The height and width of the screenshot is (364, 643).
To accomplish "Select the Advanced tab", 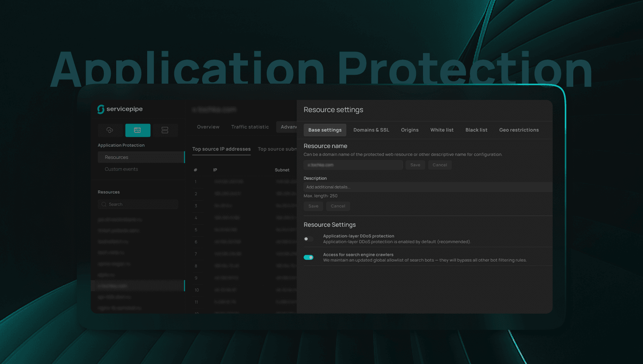I will point(287,127).
